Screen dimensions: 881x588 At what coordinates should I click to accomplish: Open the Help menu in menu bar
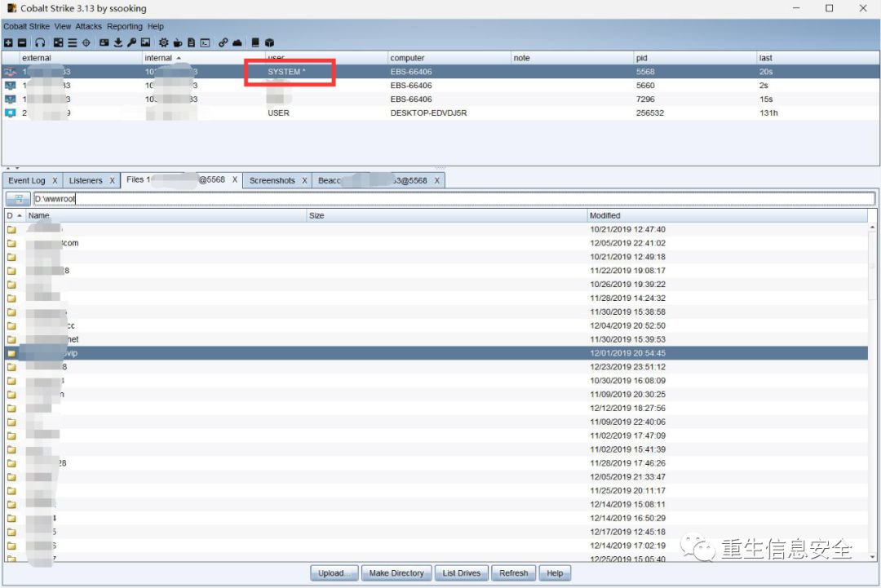coord(156,26)
